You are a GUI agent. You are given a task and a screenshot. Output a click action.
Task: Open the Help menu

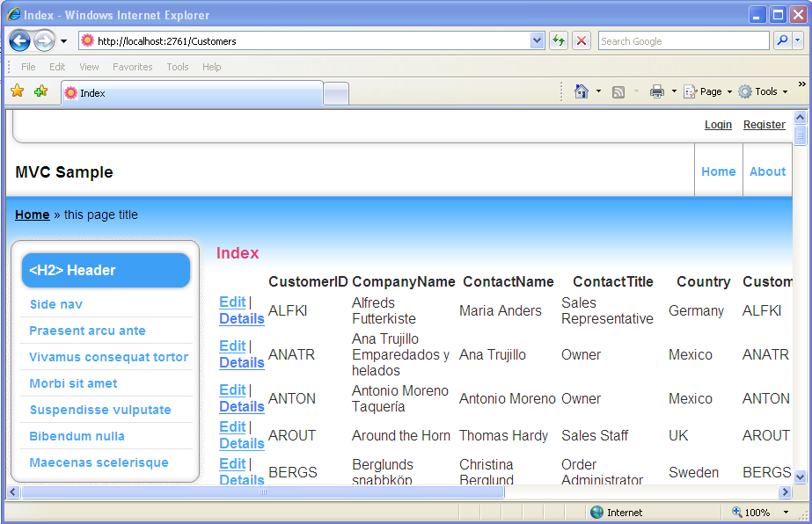coord(211,67)
